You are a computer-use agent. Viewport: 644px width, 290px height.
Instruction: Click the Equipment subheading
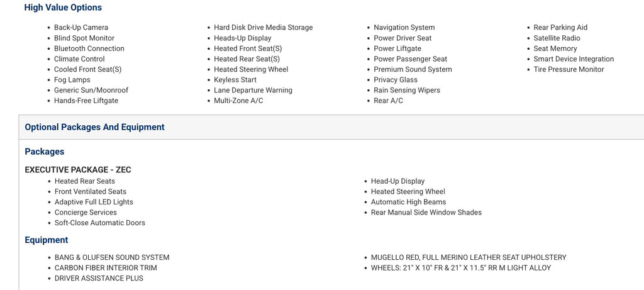coord(47,240)
